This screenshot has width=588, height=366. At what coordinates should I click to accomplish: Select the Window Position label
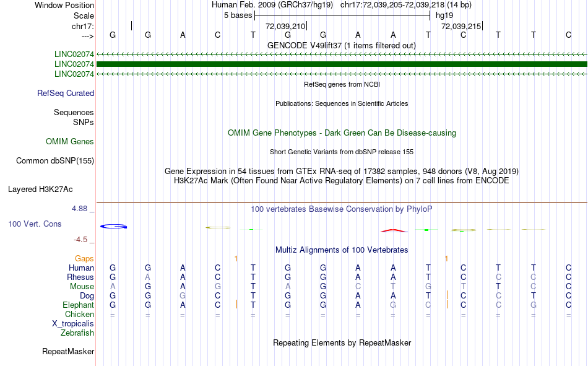[x=64, y=5]
